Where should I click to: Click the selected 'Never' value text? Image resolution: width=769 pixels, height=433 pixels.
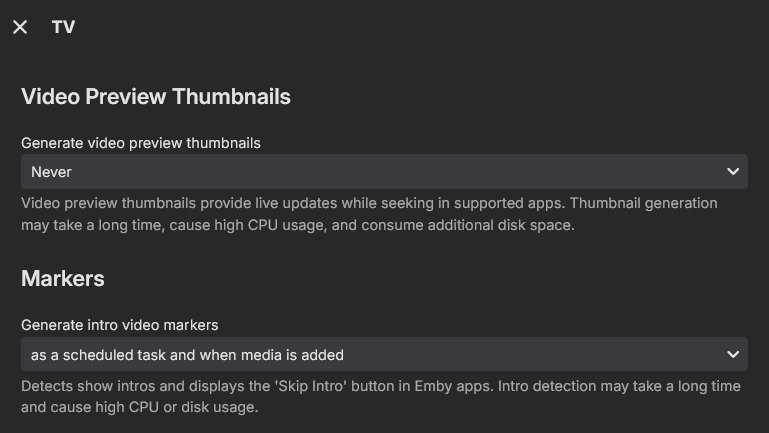point(51,172)
